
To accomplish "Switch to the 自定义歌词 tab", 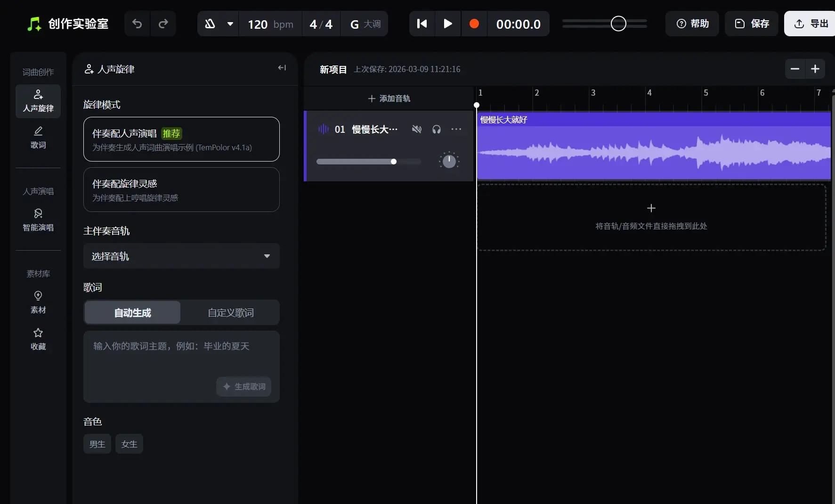I will tap(230, 313).
